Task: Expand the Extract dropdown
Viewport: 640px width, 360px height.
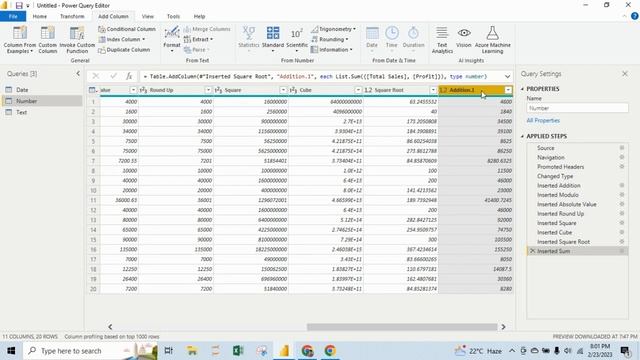Action: 198,39
